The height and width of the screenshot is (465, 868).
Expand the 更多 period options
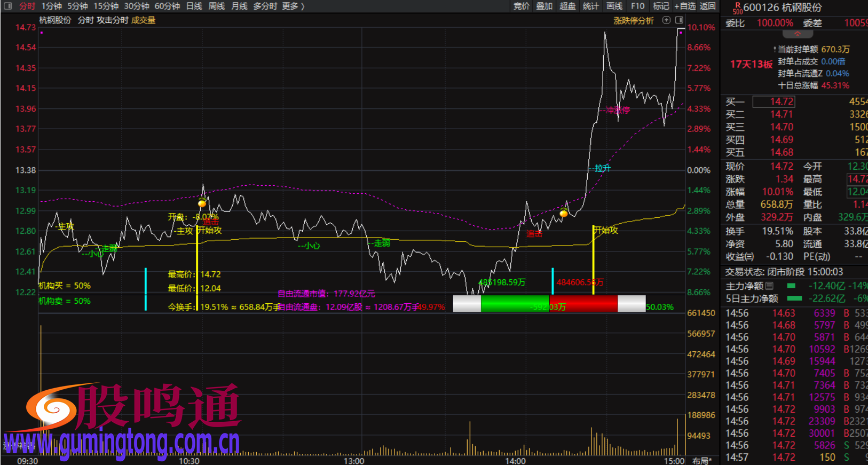[293, 6]
